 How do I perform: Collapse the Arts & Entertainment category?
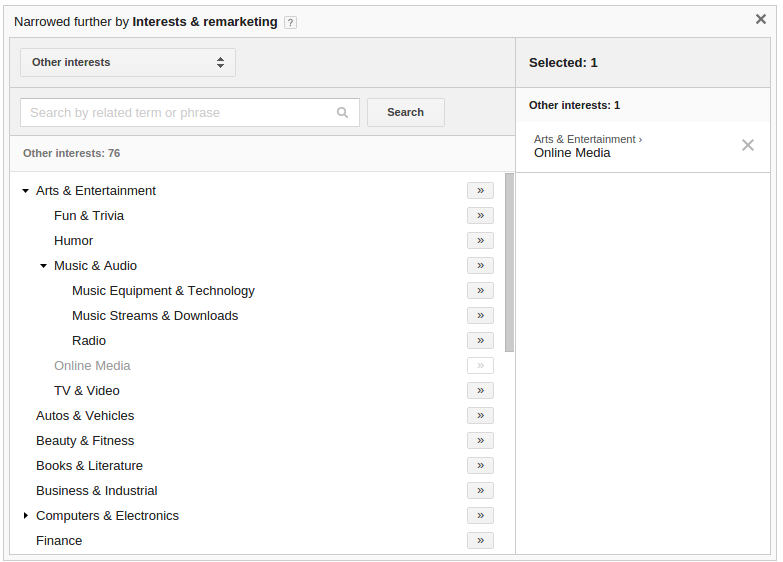click(x=26, y=191)
